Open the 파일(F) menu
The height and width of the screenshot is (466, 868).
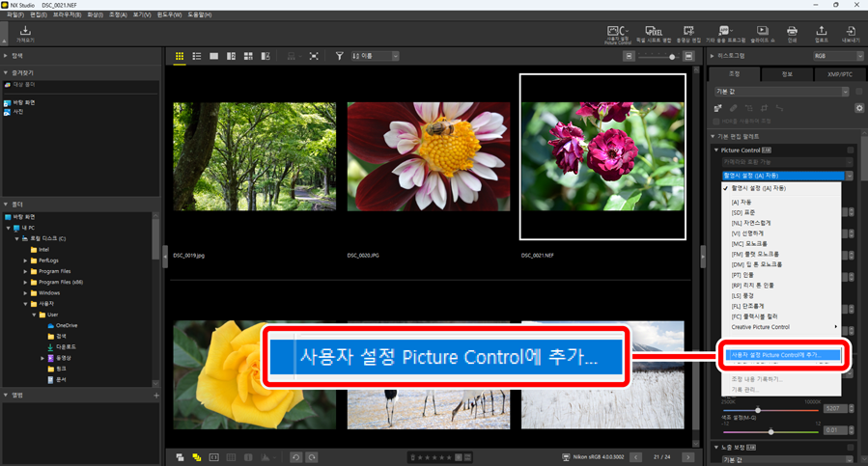[x=14, y=15]
